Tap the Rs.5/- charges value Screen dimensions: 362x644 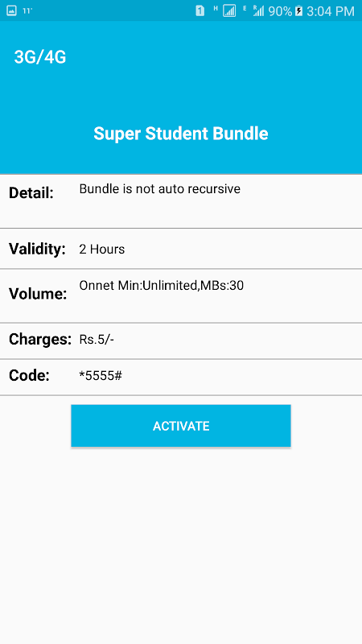pos(97,340)
